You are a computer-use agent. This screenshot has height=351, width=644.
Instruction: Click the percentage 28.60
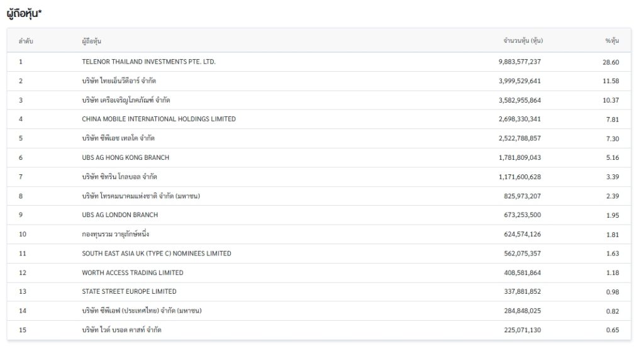[x=611, y=62]
